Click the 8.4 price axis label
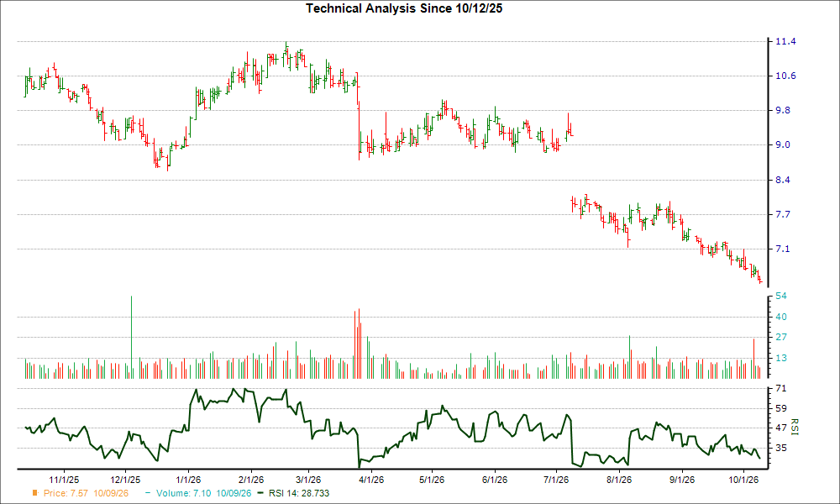This screenshot has width=840, height=504. 783,180
